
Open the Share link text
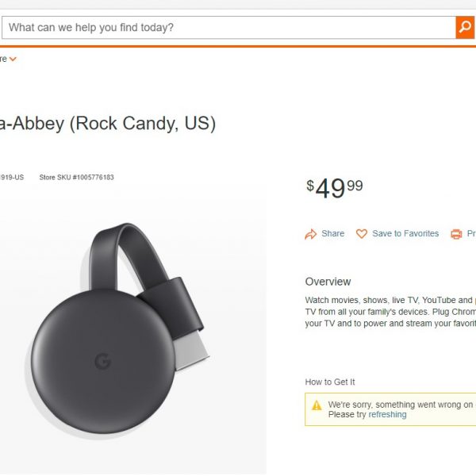coord(333,234)
